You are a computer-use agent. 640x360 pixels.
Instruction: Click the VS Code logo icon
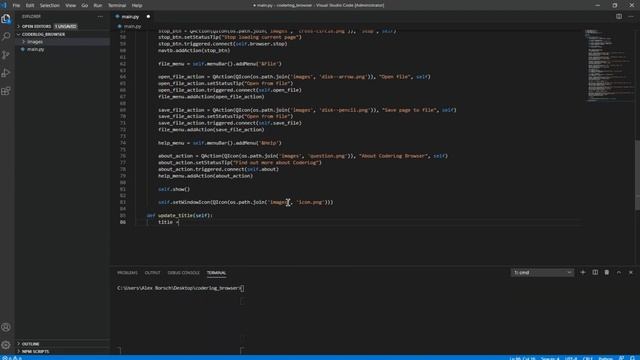pyautogui.click(x=4, y=5)
